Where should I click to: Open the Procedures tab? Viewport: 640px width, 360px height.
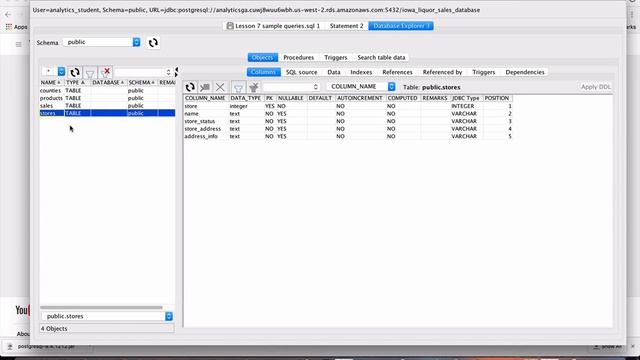click(298, 58)
